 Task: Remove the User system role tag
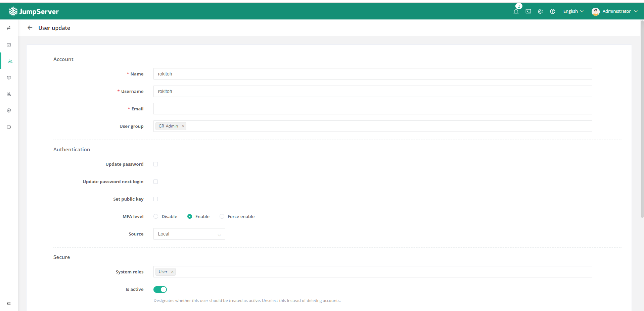coord(172,272)
